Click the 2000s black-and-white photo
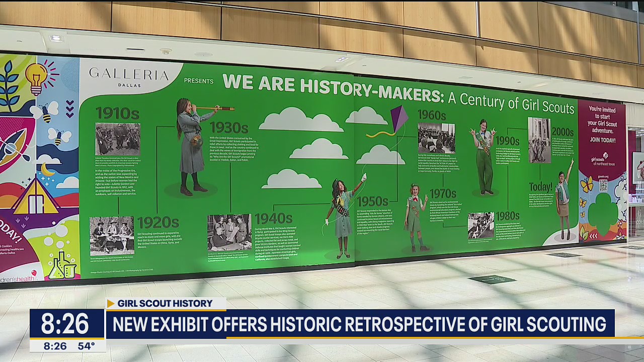 click(539, 140)
